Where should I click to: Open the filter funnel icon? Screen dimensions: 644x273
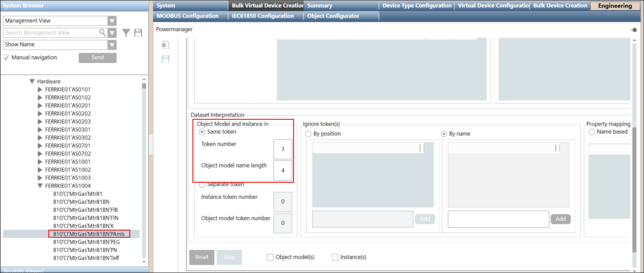click(x=127, y=33)
